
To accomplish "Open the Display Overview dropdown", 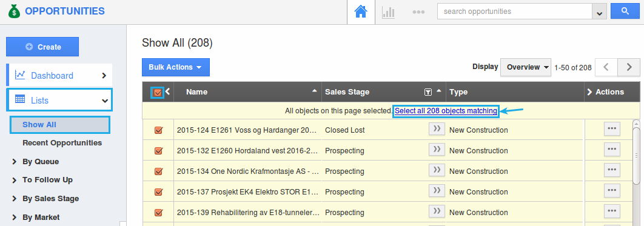I will (526, 67).
